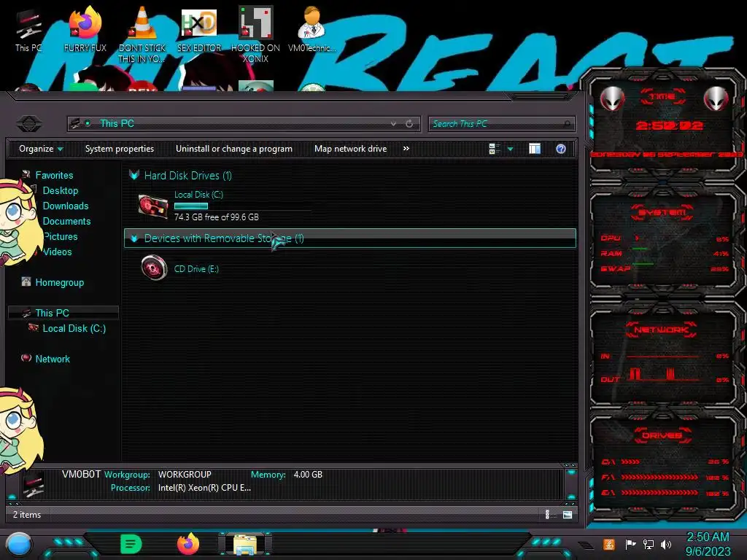Viewport: 747px width, 560px height.
Task: Click the orange tray application icon
Action: pyautogui.click(x=609, y=544)
